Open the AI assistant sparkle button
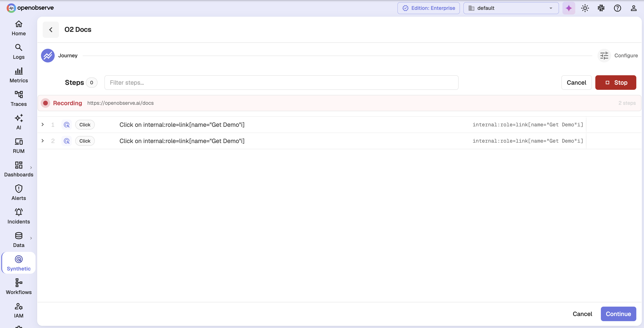The width and height of the screenshot is (644, 328). [569, 8]
